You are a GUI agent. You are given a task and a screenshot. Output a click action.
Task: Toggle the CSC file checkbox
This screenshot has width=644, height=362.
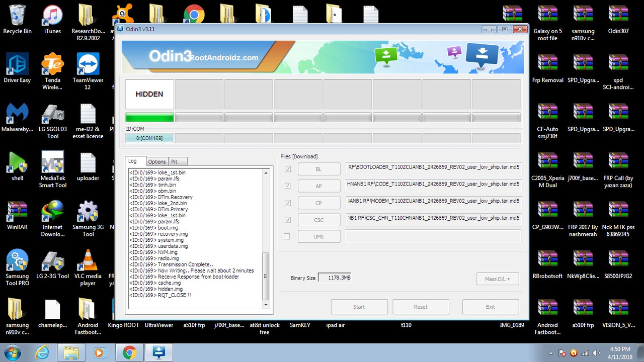point(287,220)
